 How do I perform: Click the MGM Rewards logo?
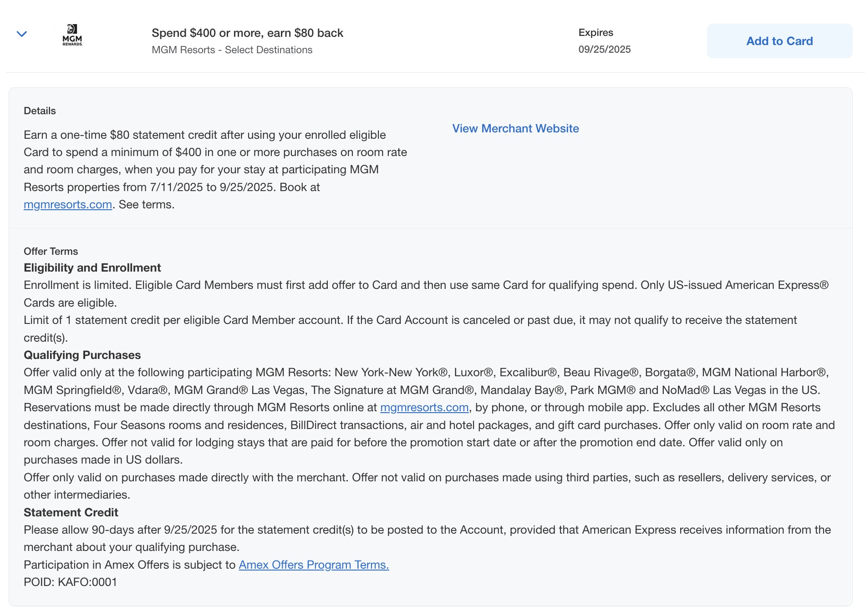click(x=72, y=35)
